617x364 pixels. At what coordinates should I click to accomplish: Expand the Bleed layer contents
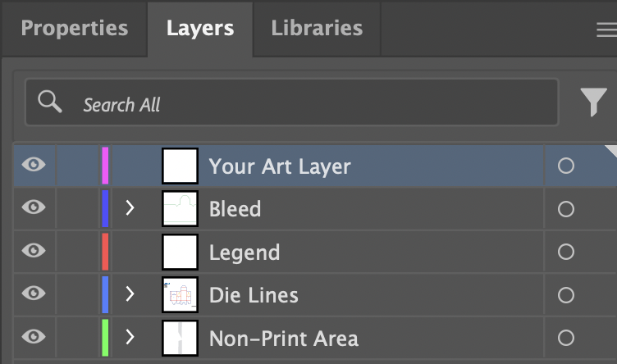point(130,208)
